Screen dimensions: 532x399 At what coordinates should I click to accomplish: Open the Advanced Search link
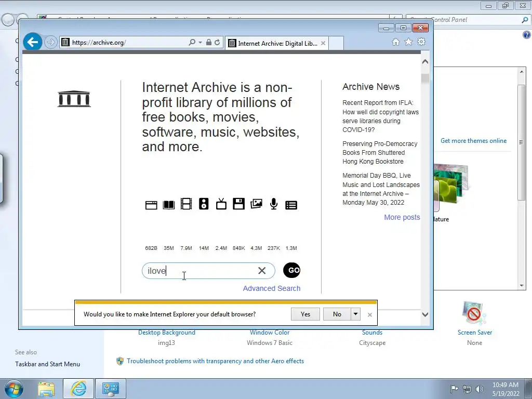271,288
